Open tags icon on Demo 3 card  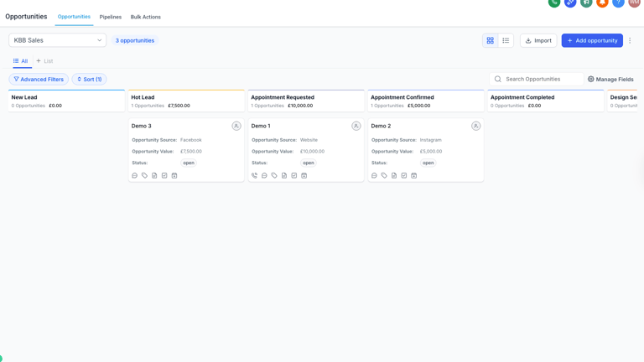pos(144,176)
